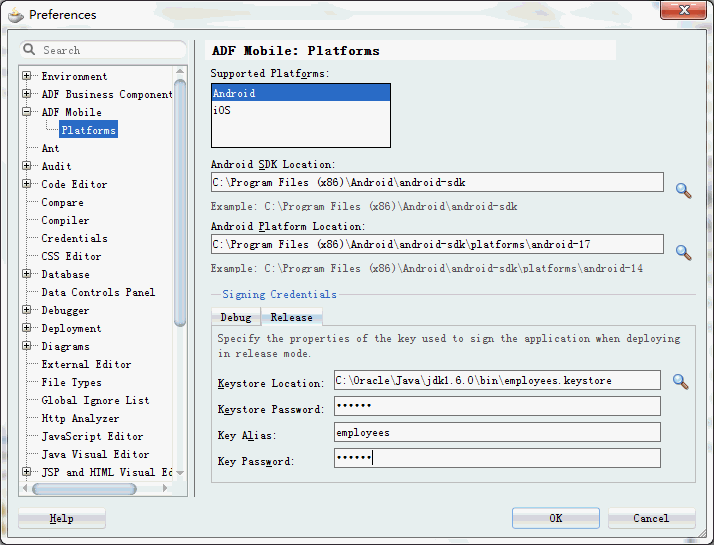Select Audit tree label
Viewport: 714px width, 545px height.
[x=56, y=166]
